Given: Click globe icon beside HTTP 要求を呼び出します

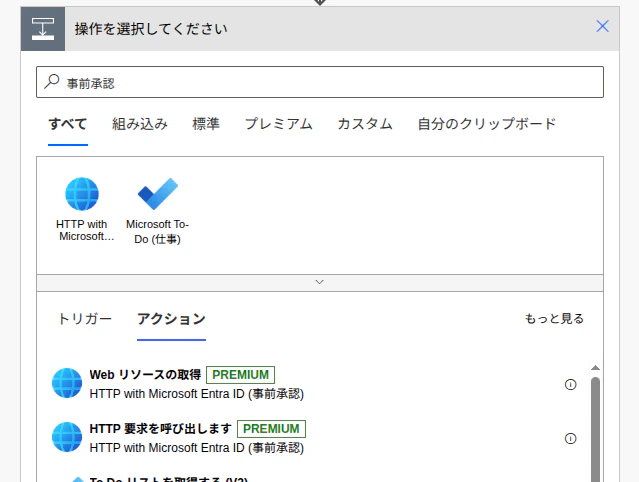Looking at the screenshot, I should point(67,437).
